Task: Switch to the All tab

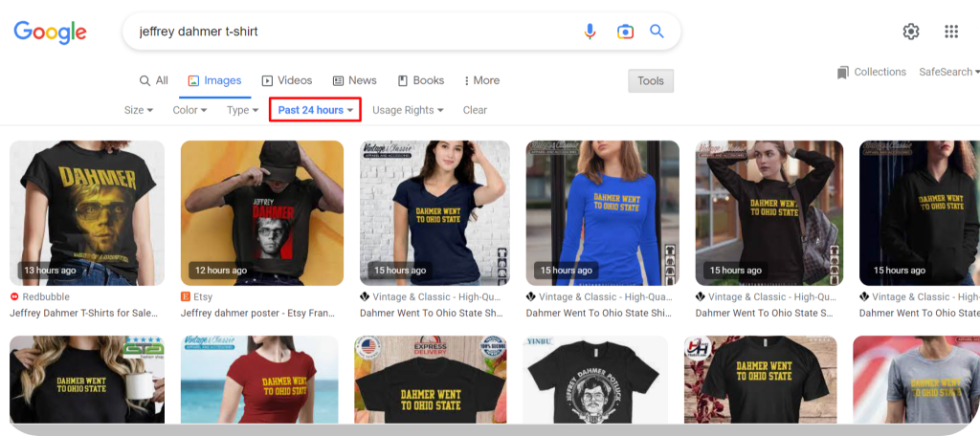Action: (153, 80)
